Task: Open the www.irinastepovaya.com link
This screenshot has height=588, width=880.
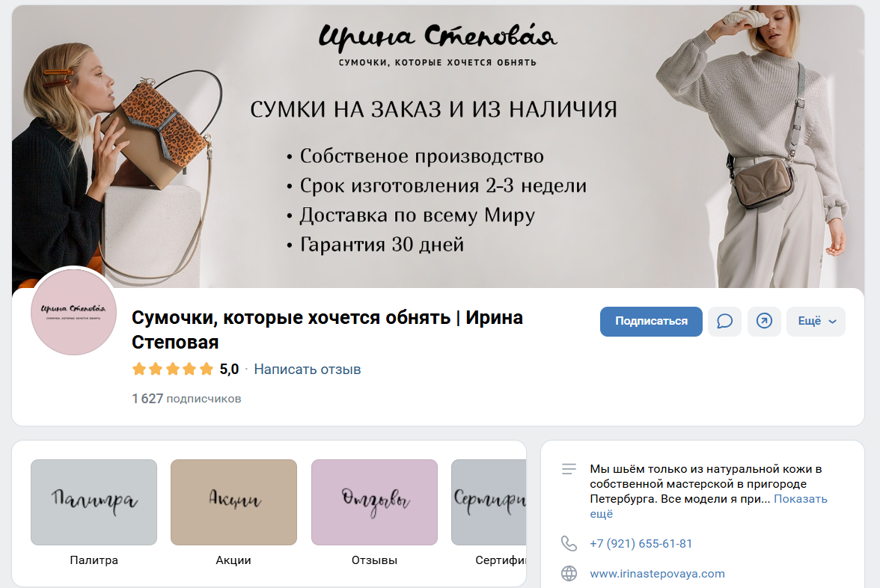Action: click(x=657, y=573)
